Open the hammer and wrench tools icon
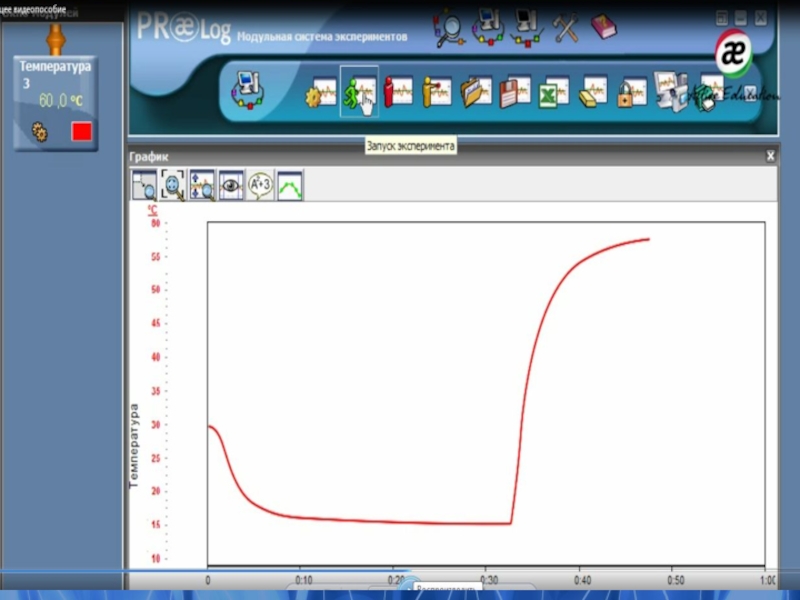The height and width of the screenshot is (600, 800). tap(566, 27)
